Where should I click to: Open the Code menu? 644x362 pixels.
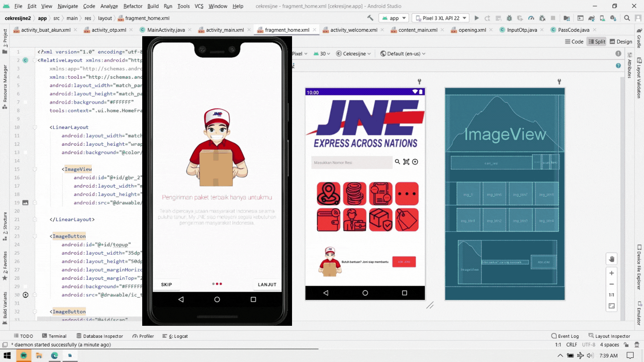[x=89, y=6]
